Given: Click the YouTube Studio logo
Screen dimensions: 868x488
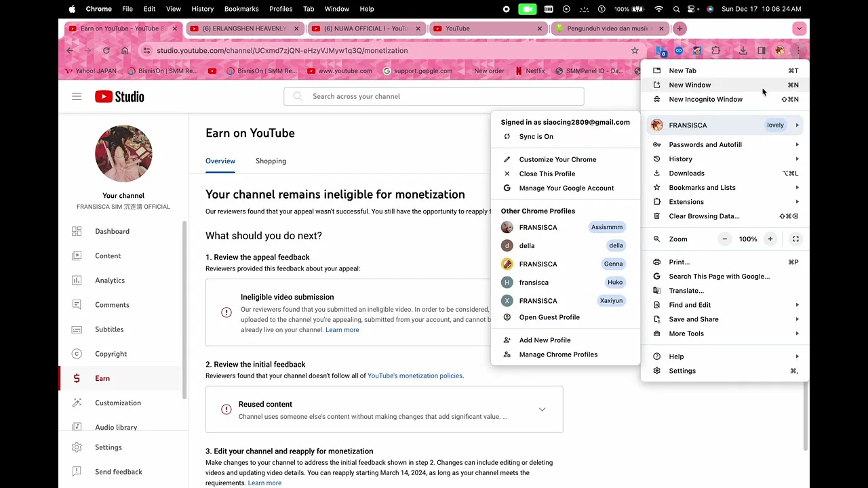Looking at the screenshot, I should [119, 96].
